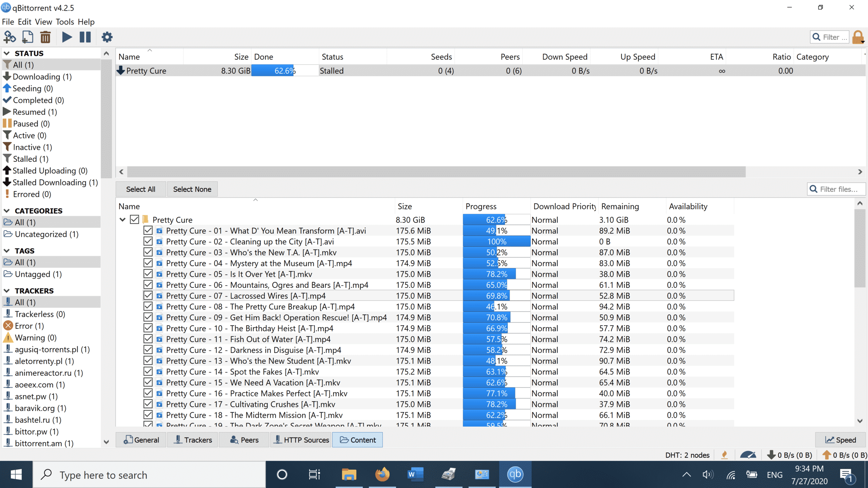Click the Add torrent file toolbar icon

coord(27,37)
